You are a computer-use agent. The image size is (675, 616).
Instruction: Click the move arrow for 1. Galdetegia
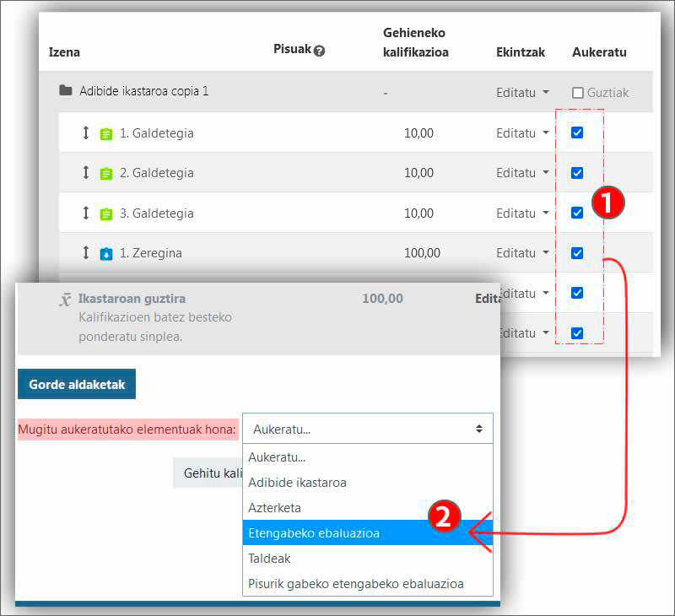(85, 132)
